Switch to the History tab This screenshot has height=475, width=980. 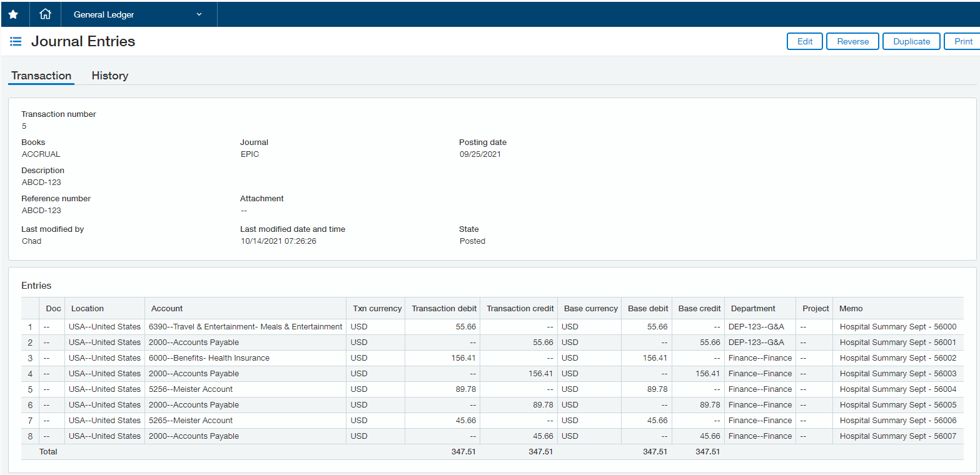click(x=109, y=76)
